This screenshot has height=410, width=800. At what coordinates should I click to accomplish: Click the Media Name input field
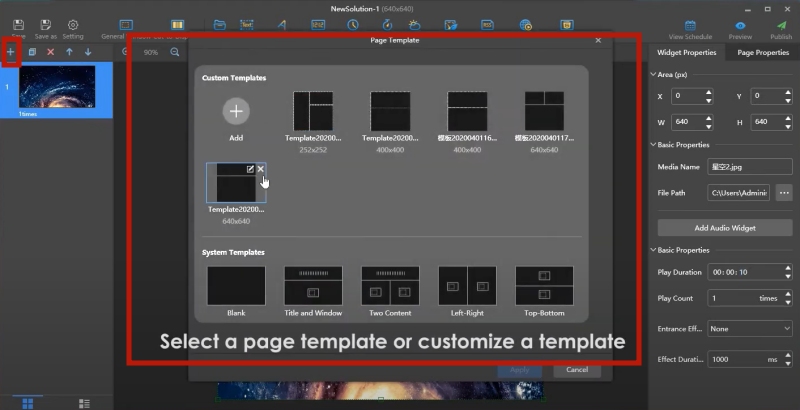749,166
